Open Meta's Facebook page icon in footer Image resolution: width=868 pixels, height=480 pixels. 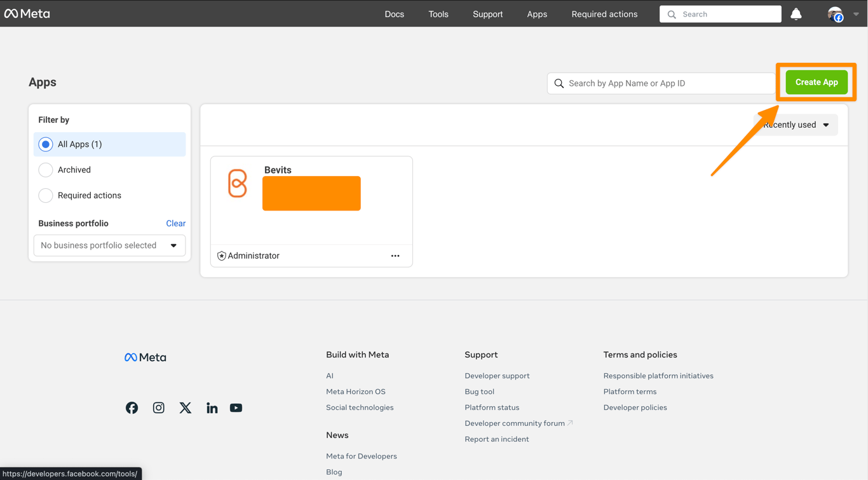click(x=132, y=408)
